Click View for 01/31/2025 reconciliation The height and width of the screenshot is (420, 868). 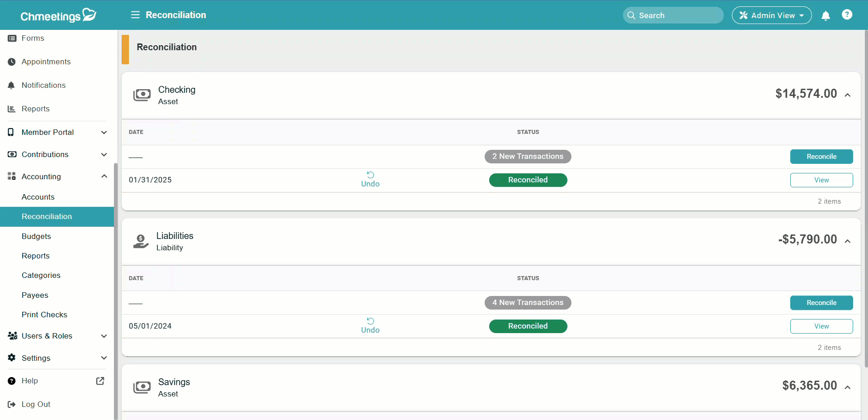(x=821, y=180)
